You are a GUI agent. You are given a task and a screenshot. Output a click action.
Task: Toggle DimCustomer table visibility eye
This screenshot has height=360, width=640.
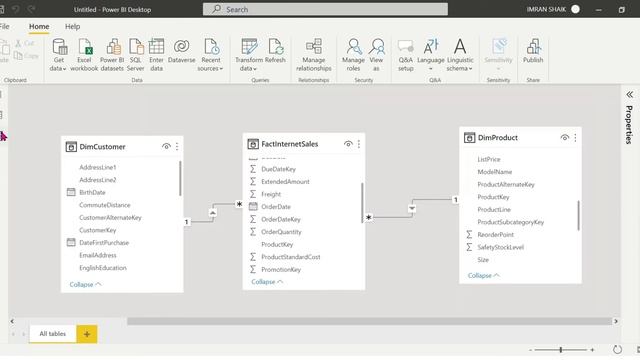tap(166, 146)
